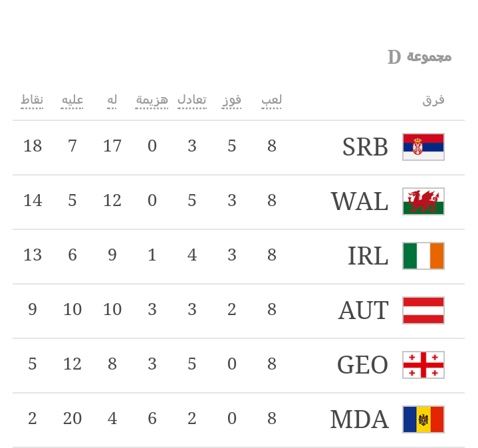The width and height of the screenshot is (478, 448).
Task: Click the عليه goals-against column header
Action: coord(72,100)
